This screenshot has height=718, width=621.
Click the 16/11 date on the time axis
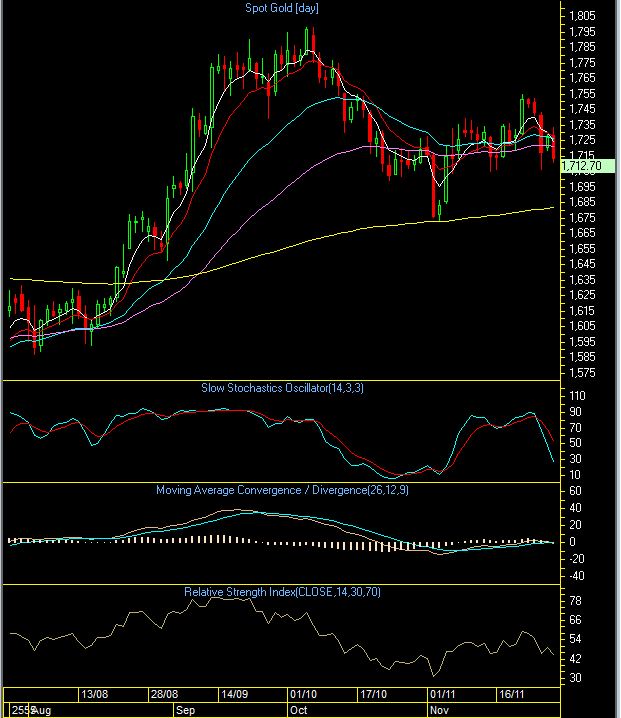[x=512, y=693]
